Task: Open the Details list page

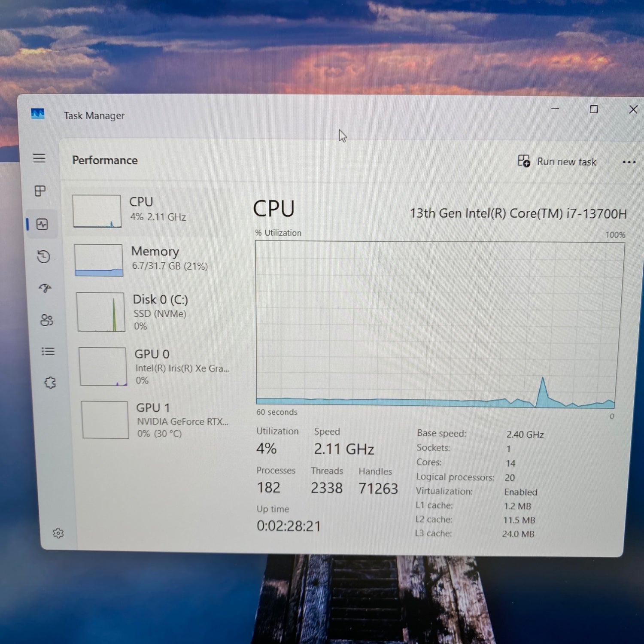Action: coord(48,352)
